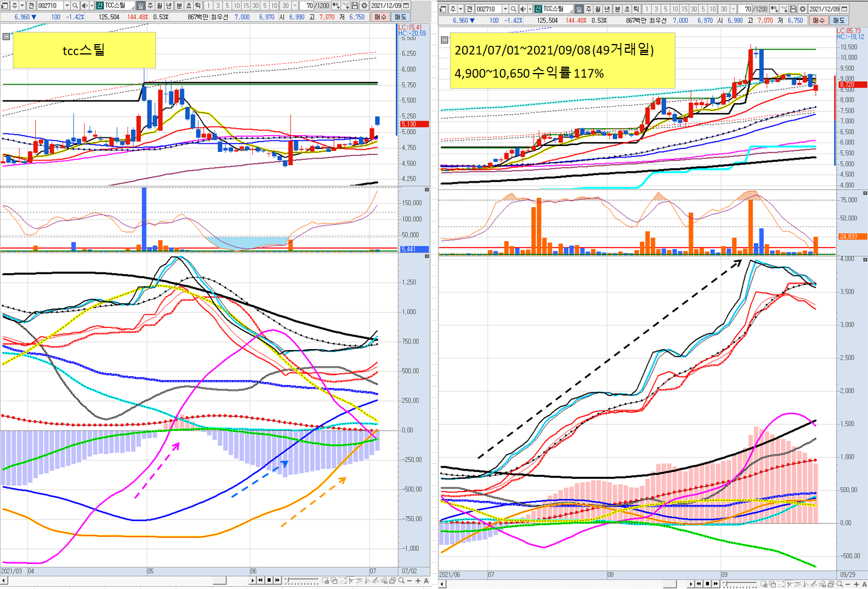Click zoom magnifier at bottom of left chart

[x=401, y=580]
